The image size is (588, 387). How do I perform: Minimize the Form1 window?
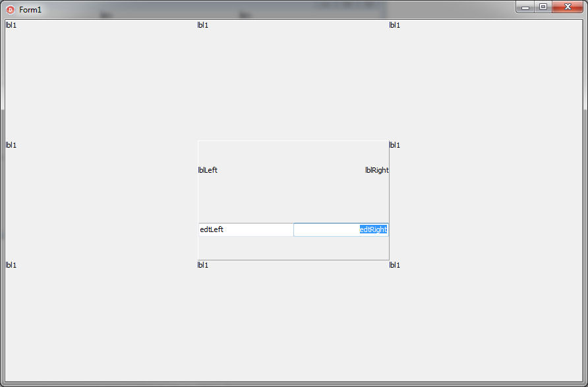point(525,7)
